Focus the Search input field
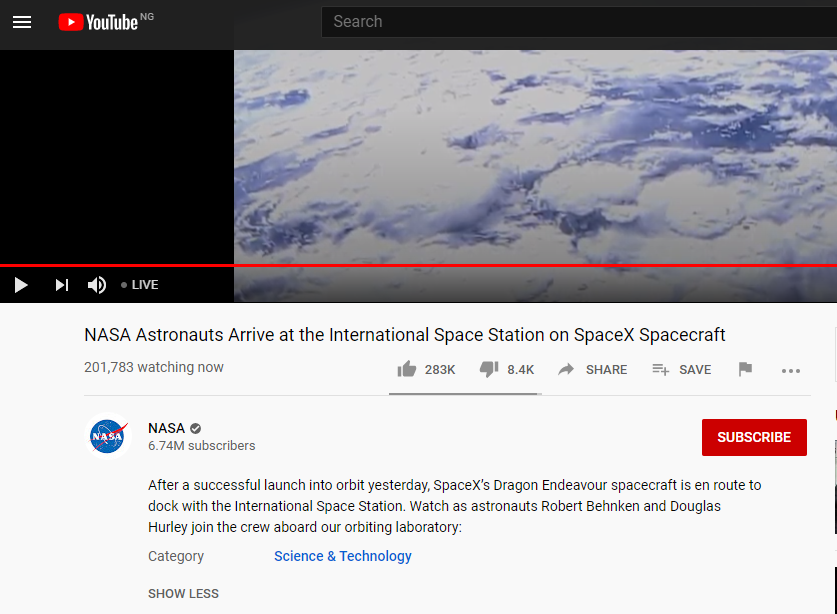This screenshot has height=614, width=837. click(x=579, y=22)
